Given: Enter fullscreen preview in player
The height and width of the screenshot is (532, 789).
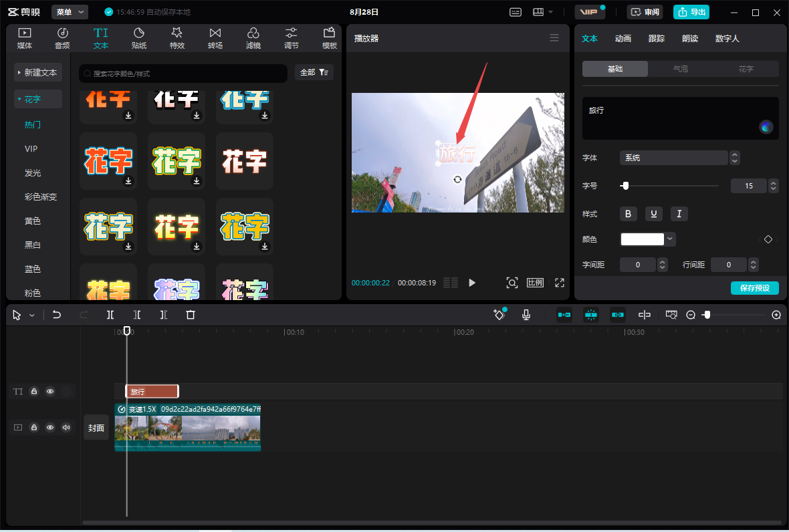Looking at the screenshot, I should 560,283.
